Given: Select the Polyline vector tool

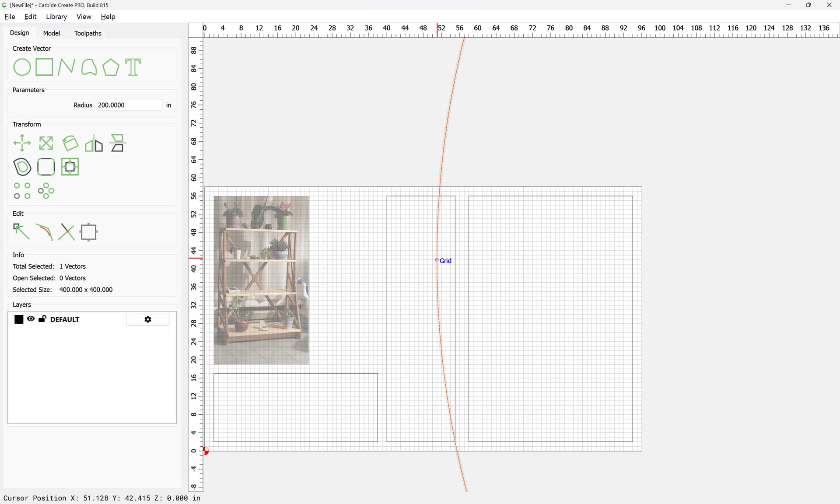Looking at the screenshot, I should [66, 67].
